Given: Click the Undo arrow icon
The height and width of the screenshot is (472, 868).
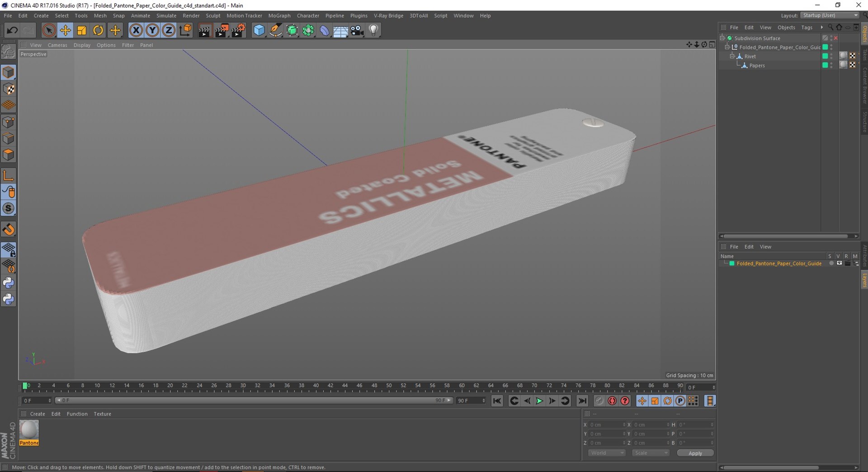Looking at the screenshot, I should (12, 30).
